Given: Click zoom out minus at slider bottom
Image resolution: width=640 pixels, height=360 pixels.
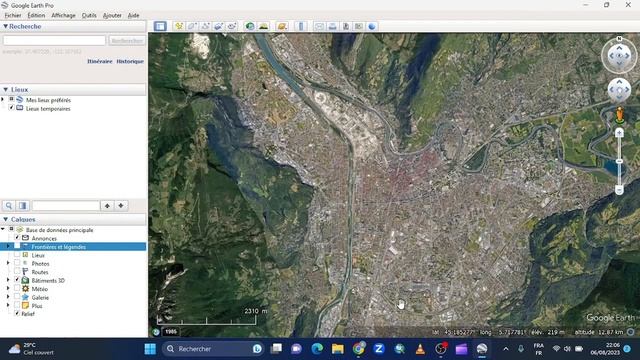Looking at the screenshot, I should 619,190.
